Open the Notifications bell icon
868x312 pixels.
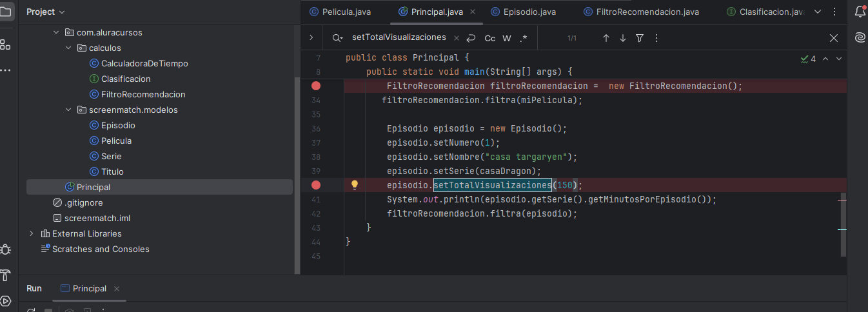point(860,12)
